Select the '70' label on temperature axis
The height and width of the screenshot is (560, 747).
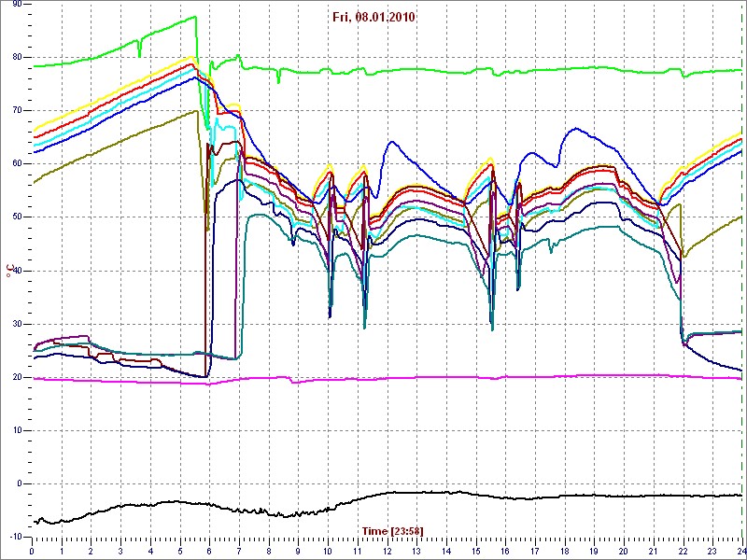[15, 110]
